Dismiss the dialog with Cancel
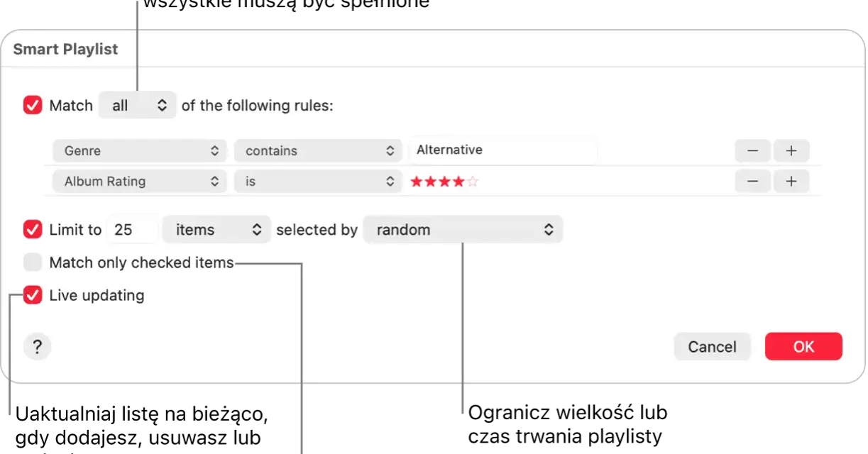This screenshot has width=868, height=454. click(712, 347)
